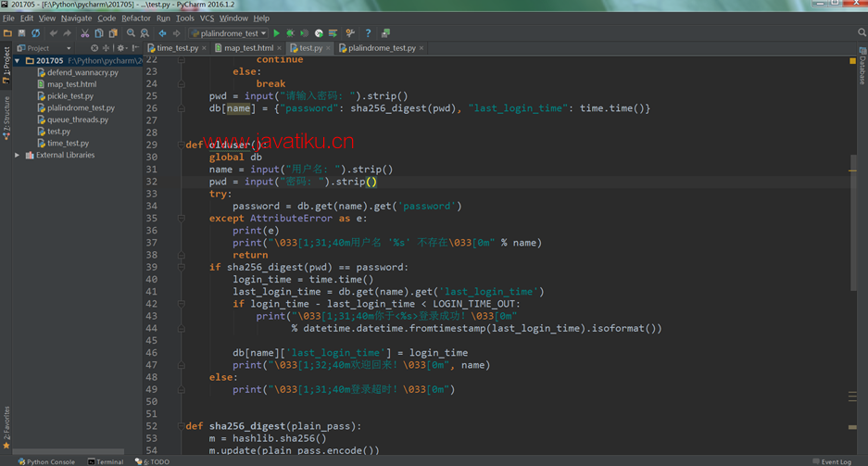
Task: Open the Project view selector dropdown
Action: [44, 48]
